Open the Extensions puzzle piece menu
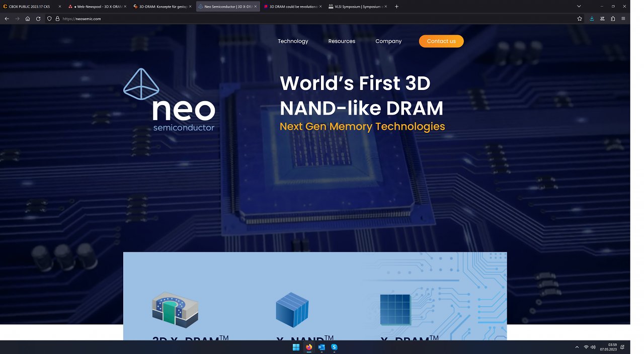 (613, 19)
